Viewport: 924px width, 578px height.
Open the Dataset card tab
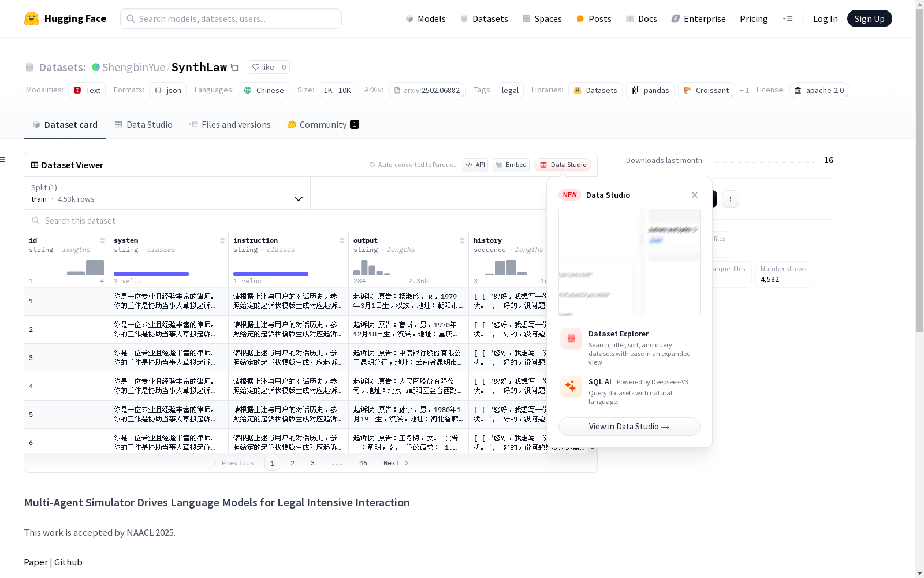65,125
